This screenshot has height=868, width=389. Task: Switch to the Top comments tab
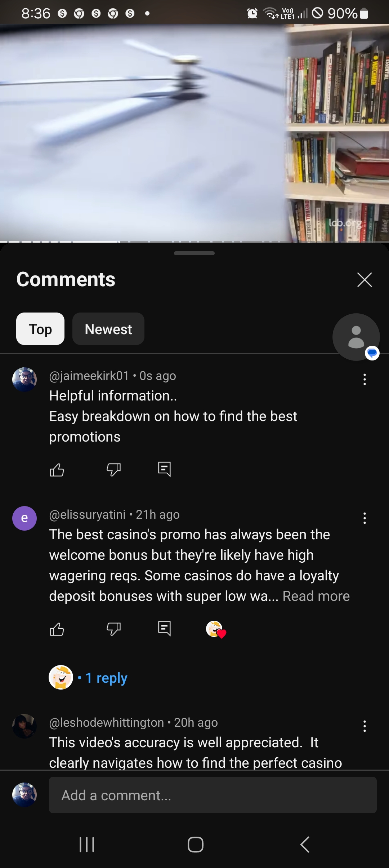click(x=40, y=329)
